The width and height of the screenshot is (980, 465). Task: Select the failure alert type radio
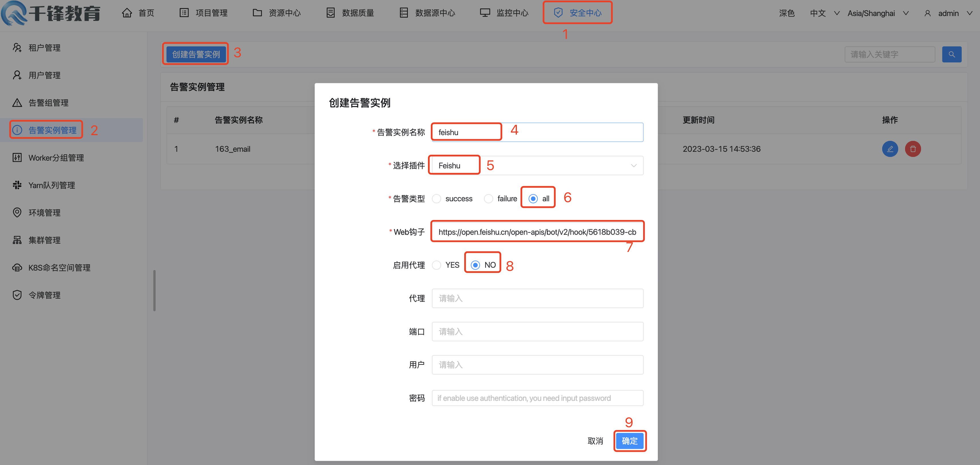coord(489,199)
